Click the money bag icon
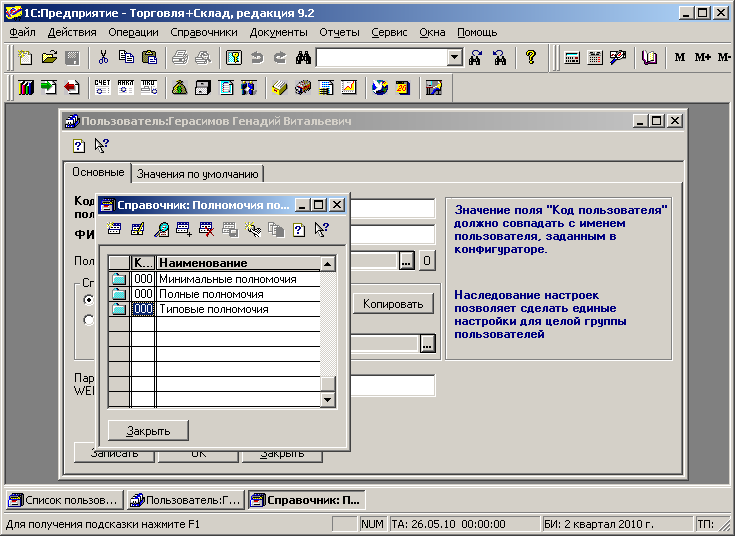This screenshot has width=735, height=536. click(180, 87)
